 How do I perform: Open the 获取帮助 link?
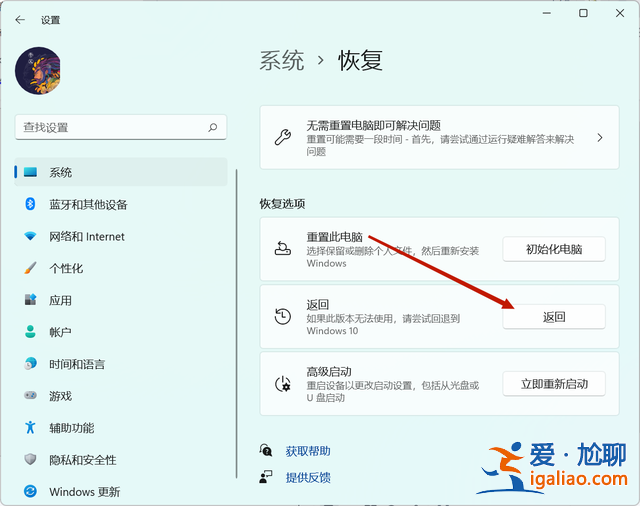308,451
